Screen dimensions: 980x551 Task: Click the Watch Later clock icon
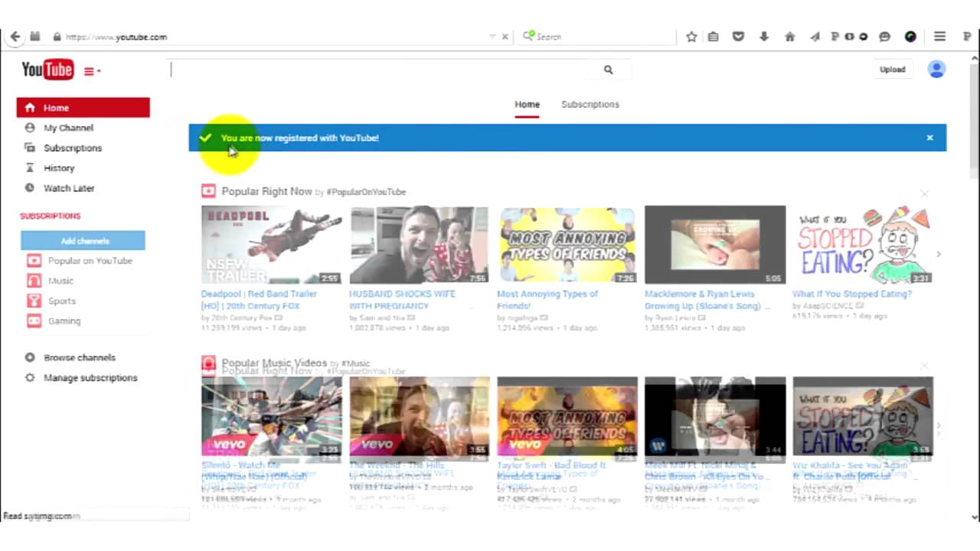coord(30,187)
